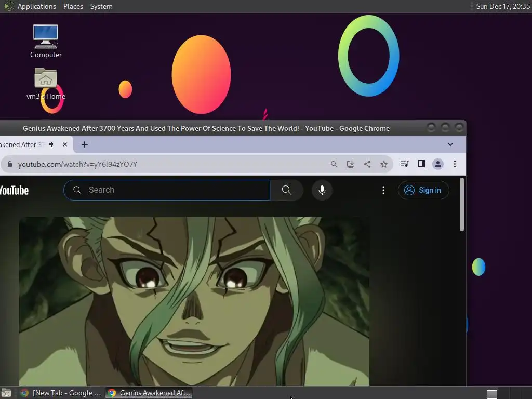The height and width of the screenshot is (399, 532).
Task: Click the page vertical scrollbar thumb
Action: 461,205
